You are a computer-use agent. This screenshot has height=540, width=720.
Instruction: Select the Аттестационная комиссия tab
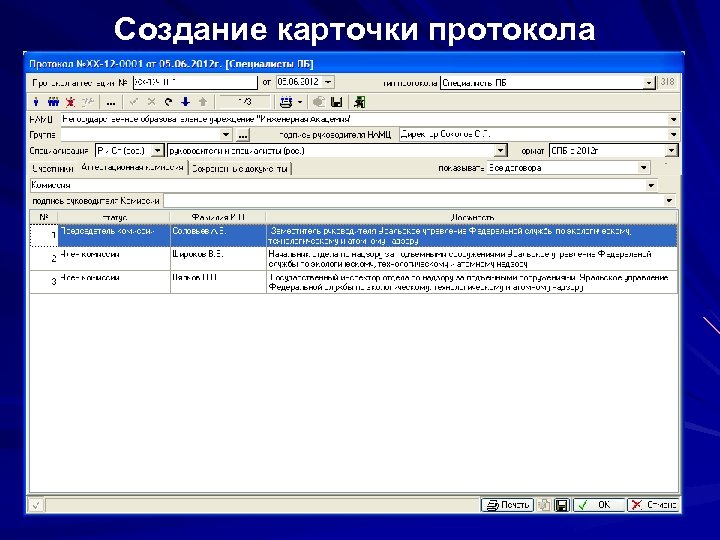click(132, 168)
